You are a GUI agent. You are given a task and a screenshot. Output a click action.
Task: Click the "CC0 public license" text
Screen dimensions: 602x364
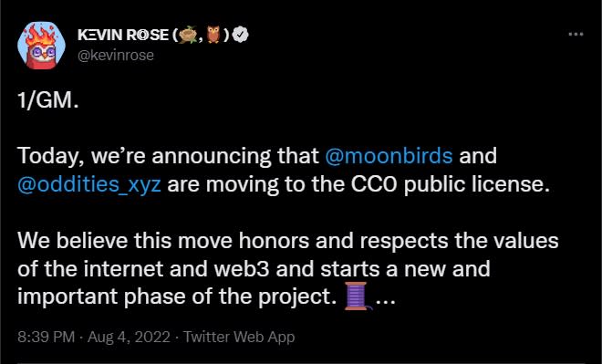[x=448, y=184]
